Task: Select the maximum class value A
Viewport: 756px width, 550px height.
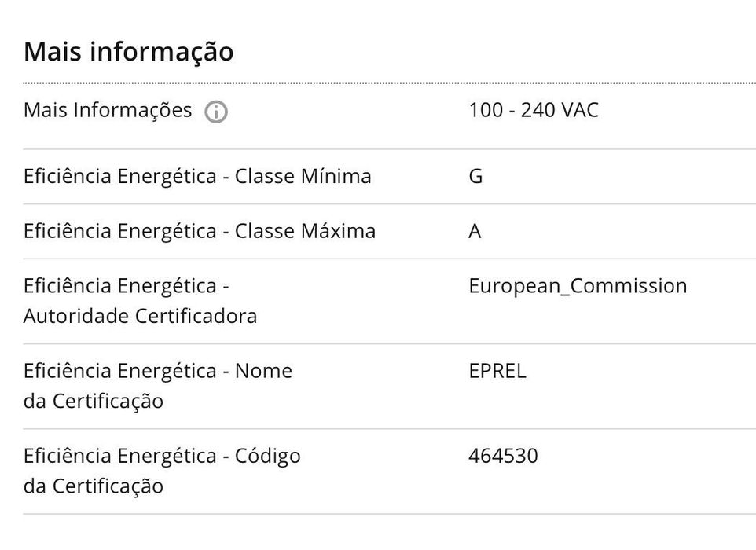Action: [x=475, y=231]
